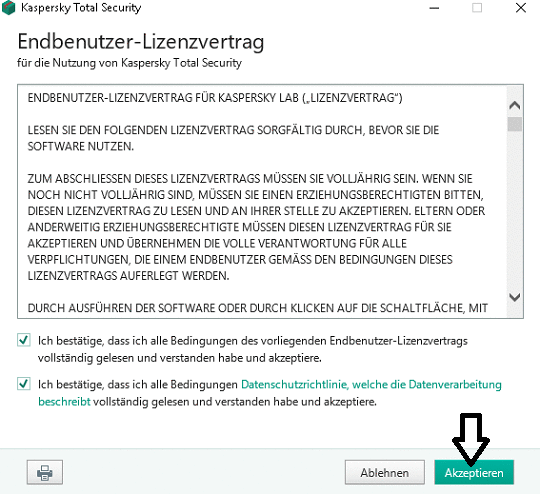Click the 'Kaspersky Total Security' title bar text
Image resolution: width=540 pixels, height=494 pixels.
[x=81, y=8]
